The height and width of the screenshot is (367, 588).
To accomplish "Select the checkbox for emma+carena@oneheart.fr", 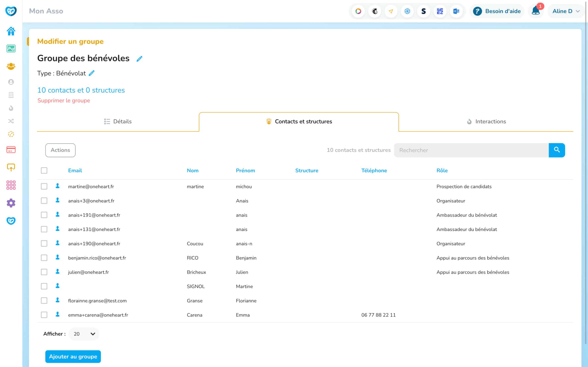I will (x=44, y=315).
